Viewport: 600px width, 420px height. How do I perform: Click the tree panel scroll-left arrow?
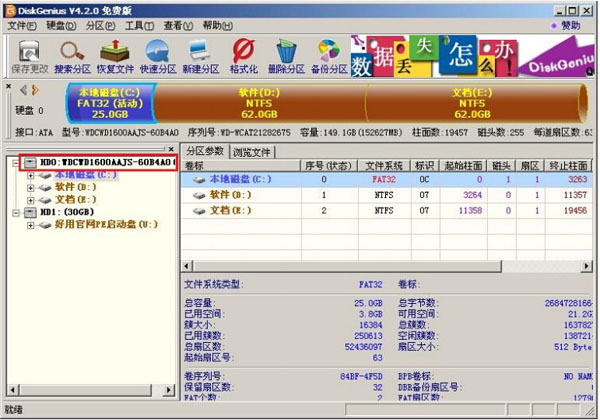tap(13, 390)
